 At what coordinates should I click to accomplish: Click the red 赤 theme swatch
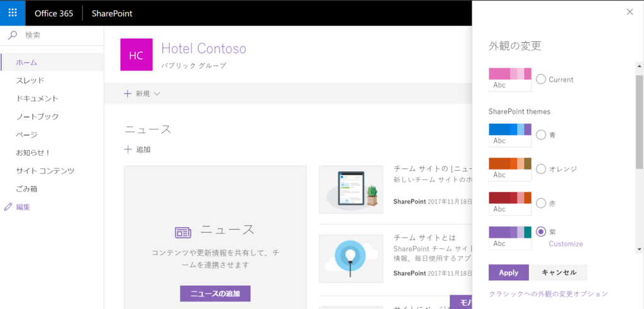510,203
